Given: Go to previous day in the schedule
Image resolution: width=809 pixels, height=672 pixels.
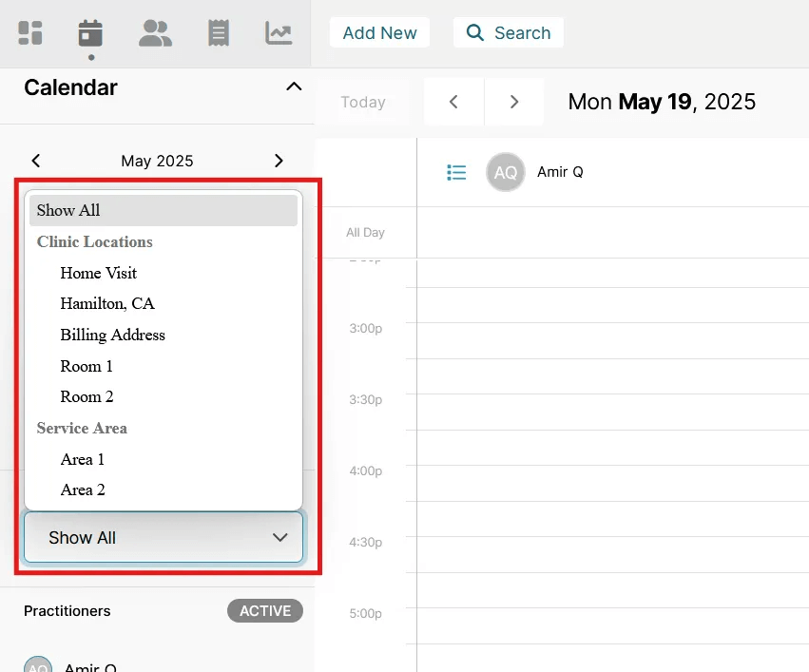Looking at the screenshot, I should tap(453, 102).
